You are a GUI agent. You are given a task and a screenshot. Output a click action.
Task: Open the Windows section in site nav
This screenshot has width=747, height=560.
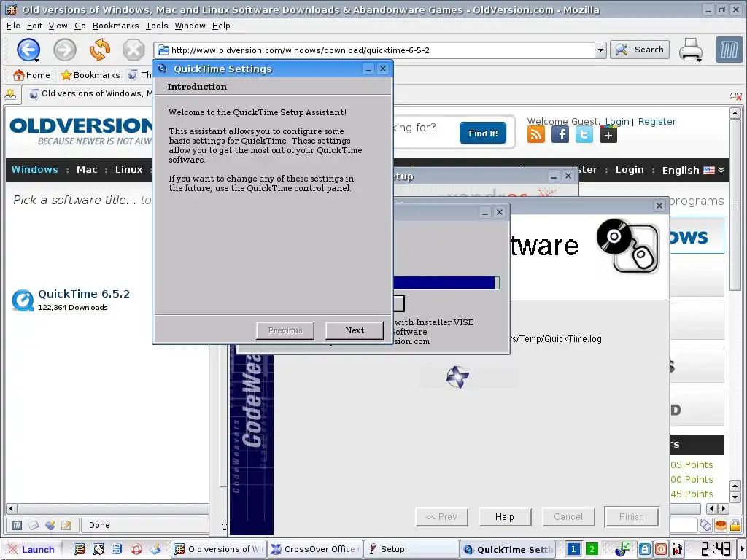(x=35, y=169)
